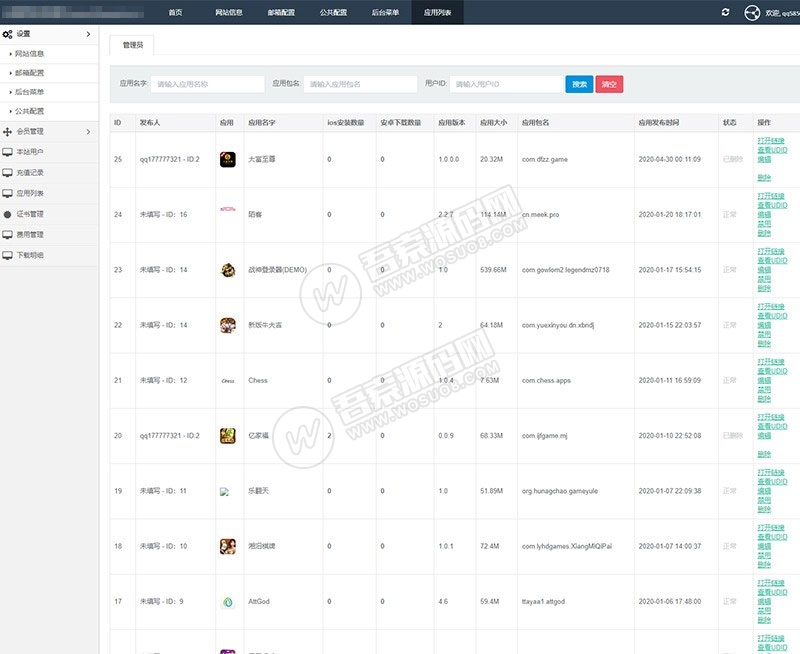Click 打开链接 for row 21 Chess
This screenshot has height=654, width=800.
tap(770, 362)
